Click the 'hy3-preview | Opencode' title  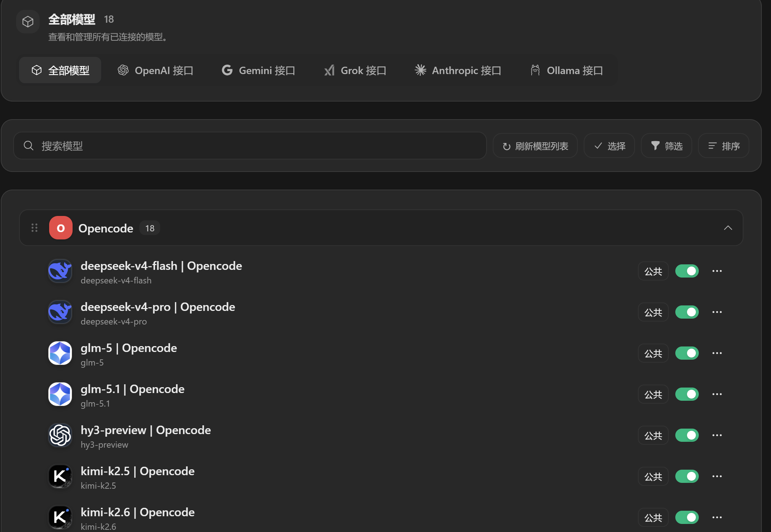coord(146,430)
